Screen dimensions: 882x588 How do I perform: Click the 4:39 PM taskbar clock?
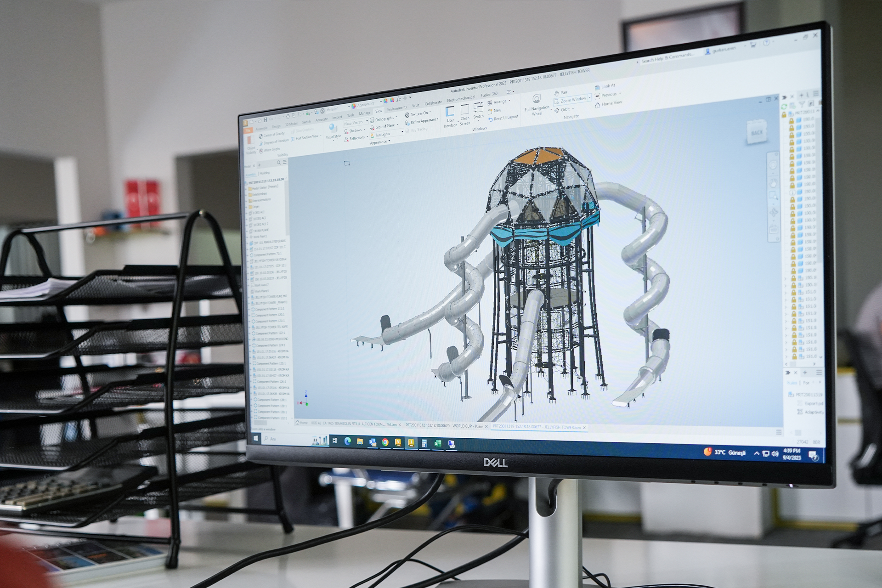click(792, 454)
